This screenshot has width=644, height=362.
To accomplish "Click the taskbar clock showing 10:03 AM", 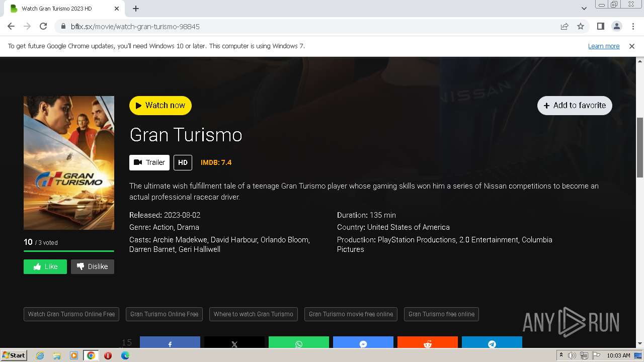I will 618,355.
